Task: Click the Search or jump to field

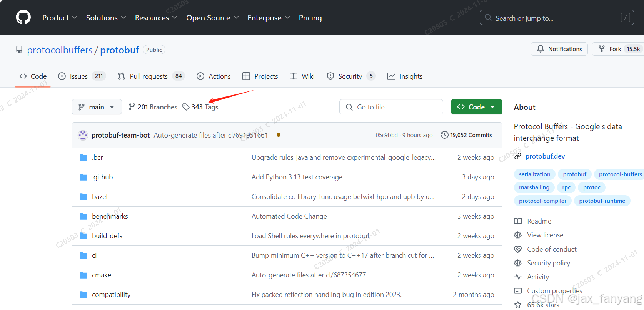Action: (557, 18)
